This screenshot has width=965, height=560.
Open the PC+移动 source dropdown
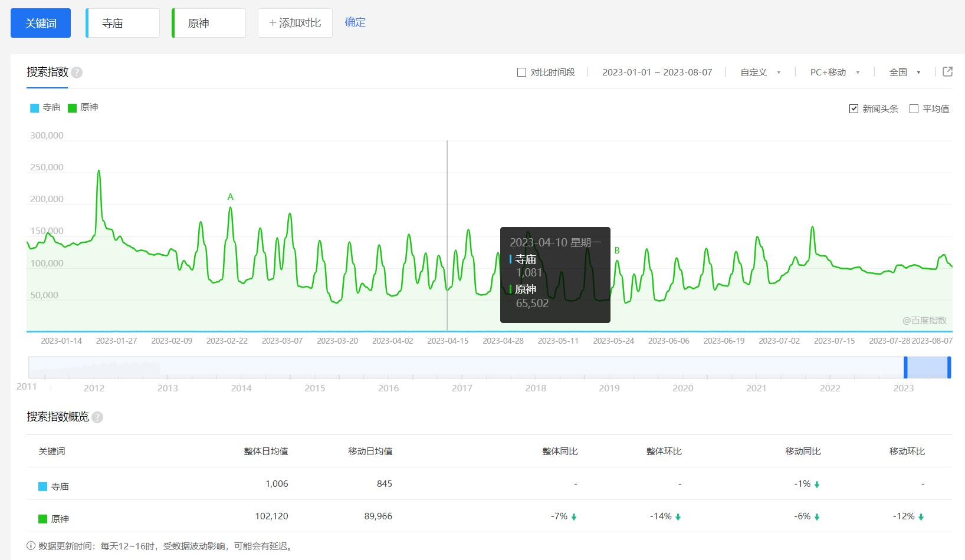pyautogui.click(x=835, y=73)
